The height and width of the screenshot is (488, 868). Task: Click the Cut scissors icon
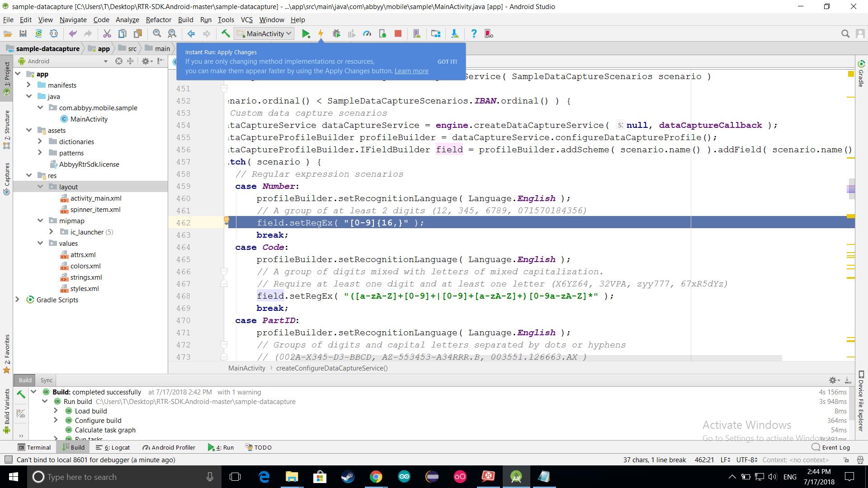point(107,34)
